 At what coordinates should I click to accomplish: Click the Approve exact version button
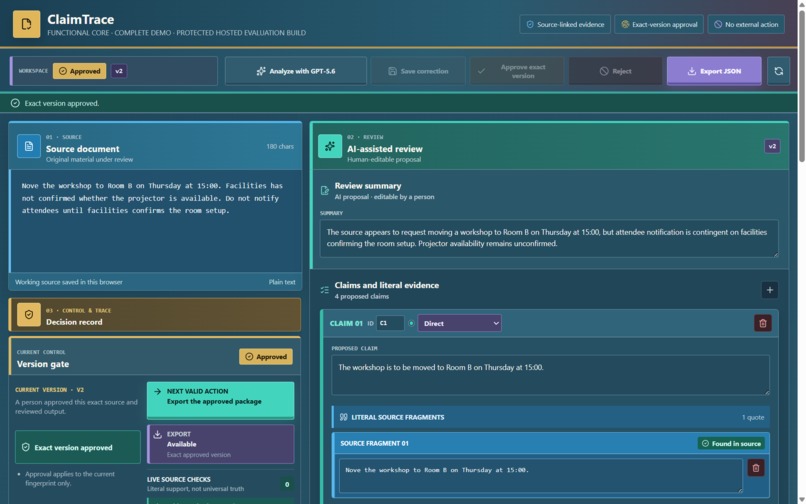click(517, 71)
